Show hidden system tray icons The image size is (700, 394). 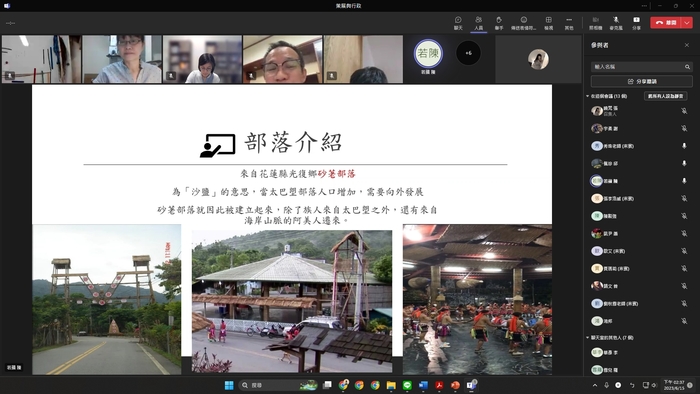pos(595,385)
